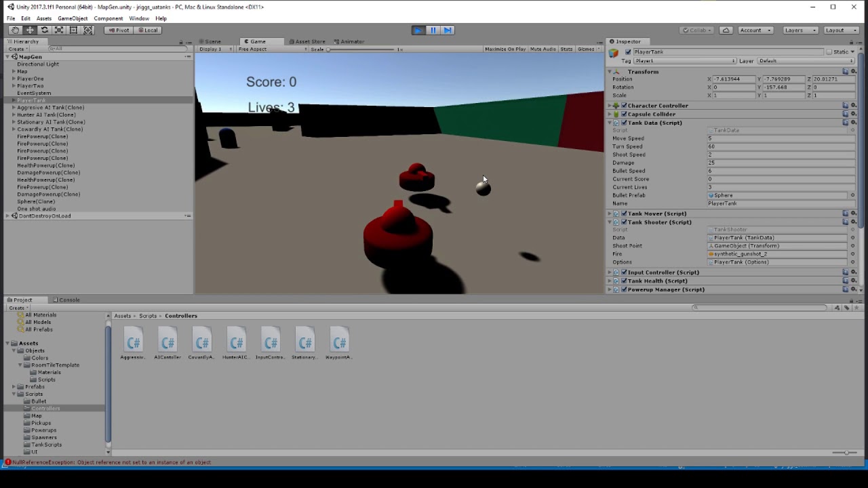
Task: Advance one frame with the Step button
Action: [448, 30]
